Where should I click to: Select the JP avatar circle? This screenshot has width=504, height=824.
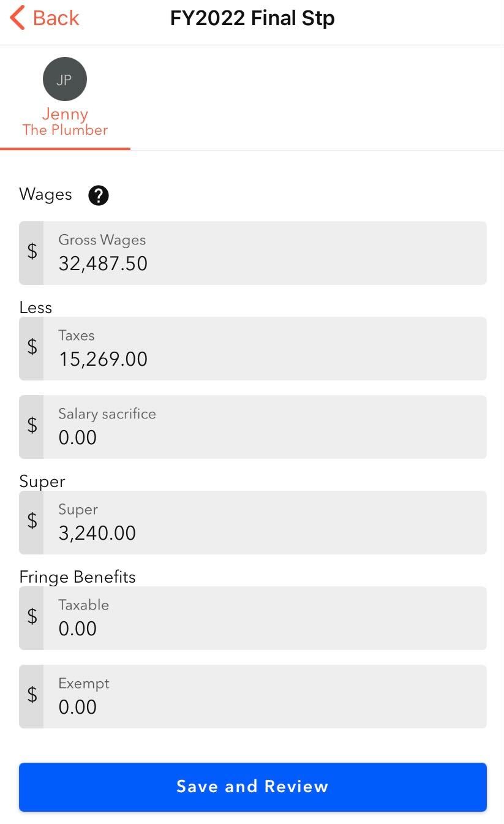click(x=65, y=79)
